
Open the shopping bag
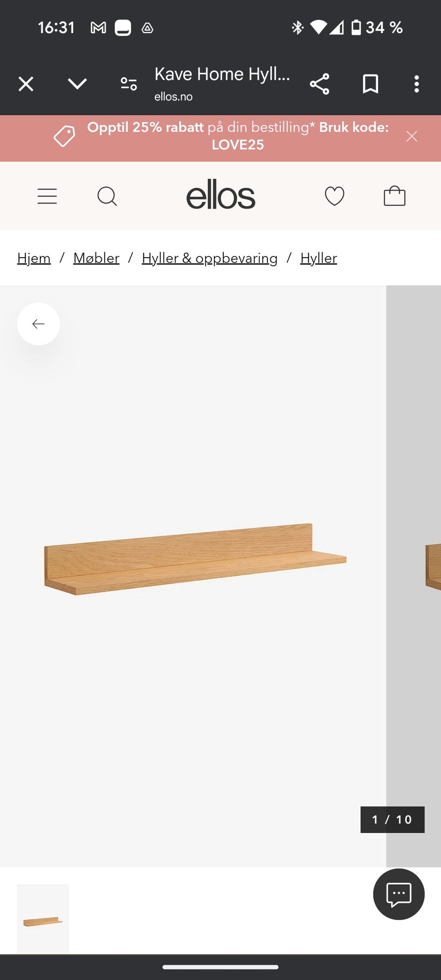coord(395,196)
